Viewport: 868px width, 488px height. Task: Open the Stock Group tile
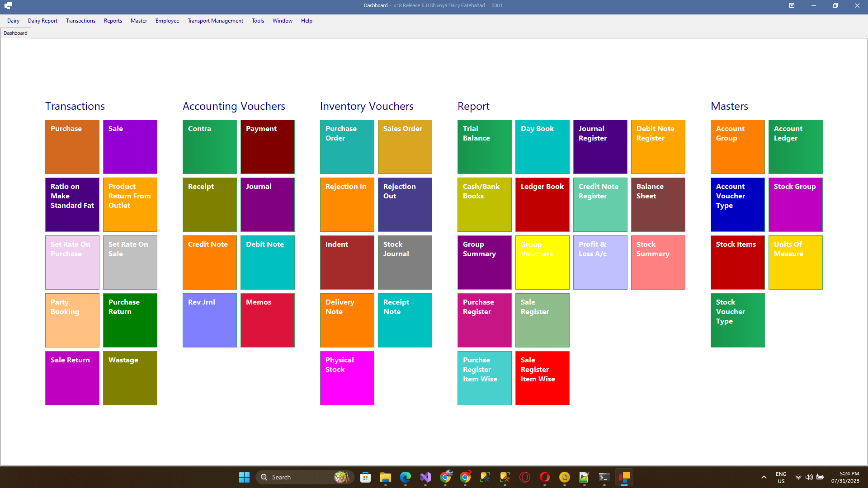(796, 205)
